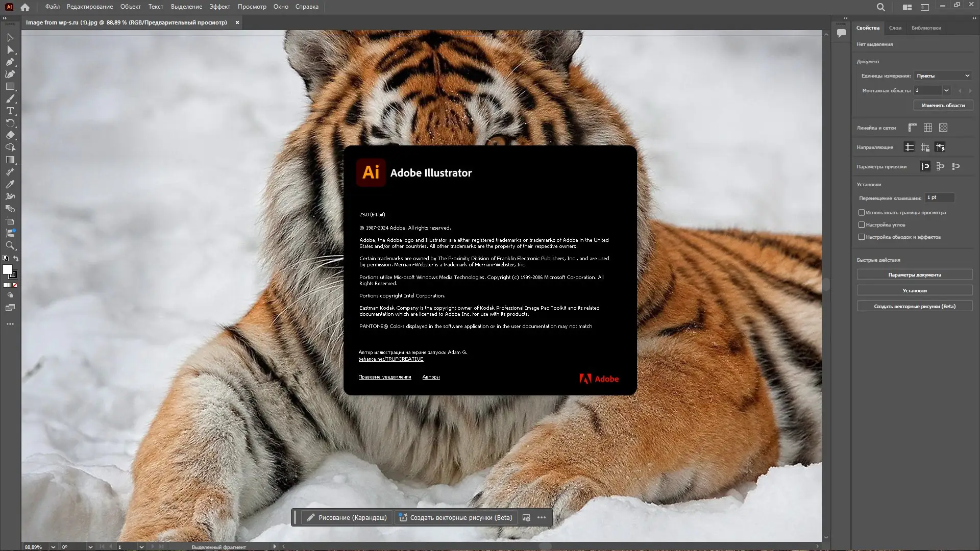Check Настройка обводок и эффектов option

click(x=862, y=237)
